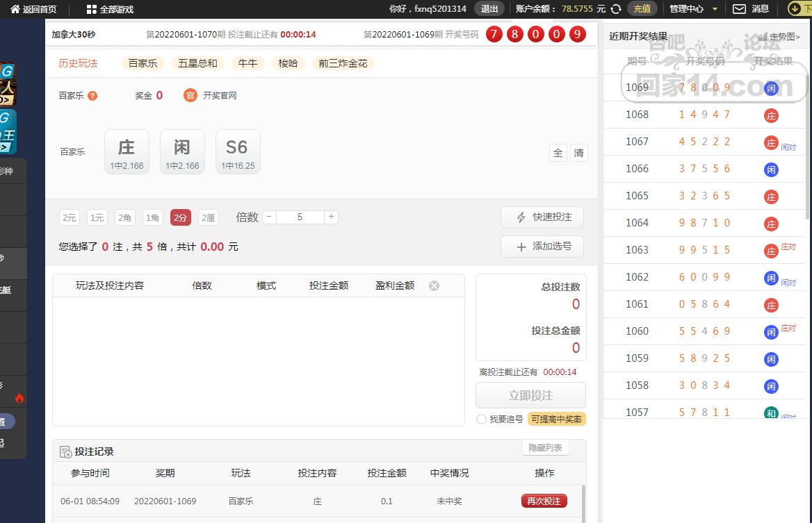Clear the bet list with the X icon
The image size is (812, 523).
click(x=434, y=285)
